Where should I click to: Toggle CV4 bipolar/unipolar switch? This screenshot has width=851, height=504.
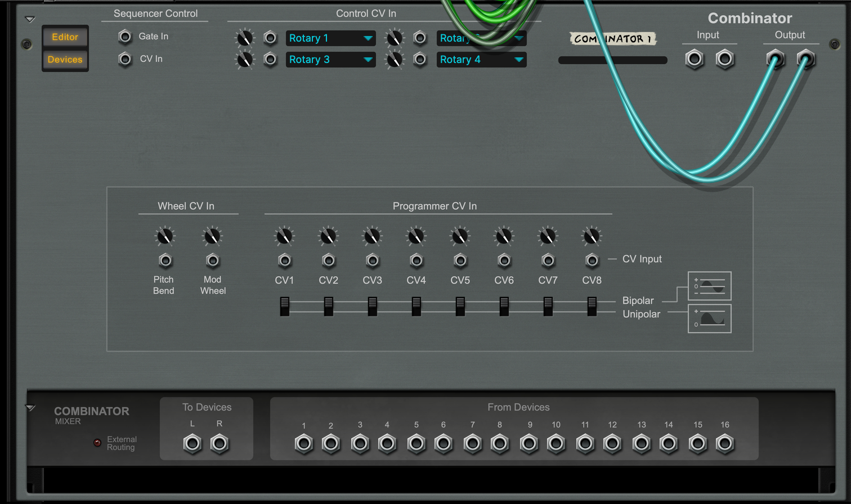(416, 307)
